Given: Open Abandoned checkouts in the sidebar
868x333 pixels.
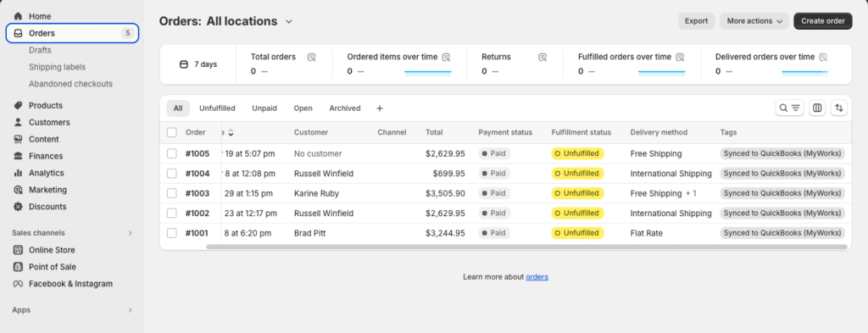Looking at the screenshot, I should (70, 84).
